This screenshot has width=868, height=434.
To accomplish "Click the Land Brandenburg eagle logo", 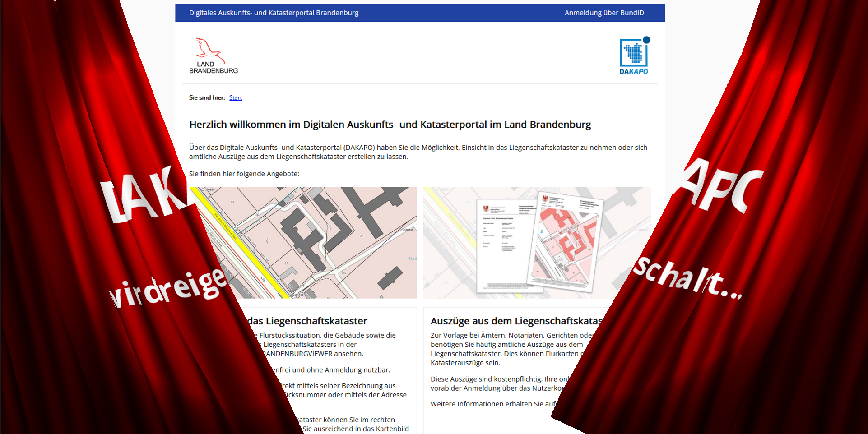I will (213, 55).
